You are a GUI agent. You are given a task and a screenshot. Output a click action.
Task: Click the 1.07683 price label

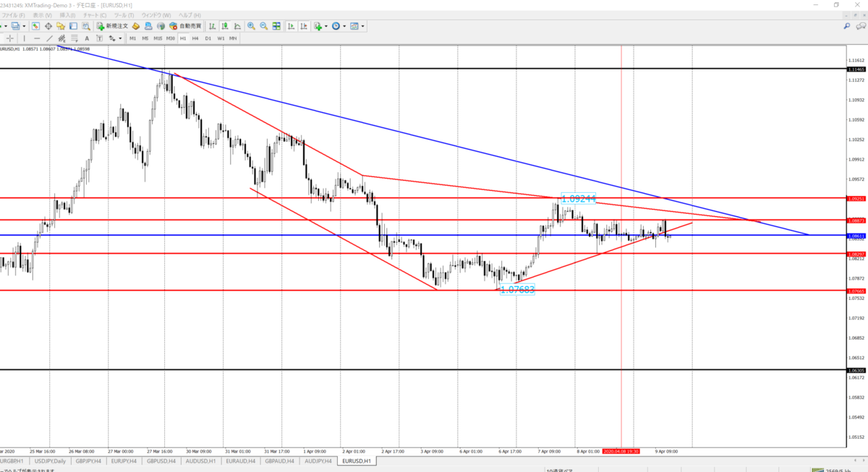coord(518,289)
